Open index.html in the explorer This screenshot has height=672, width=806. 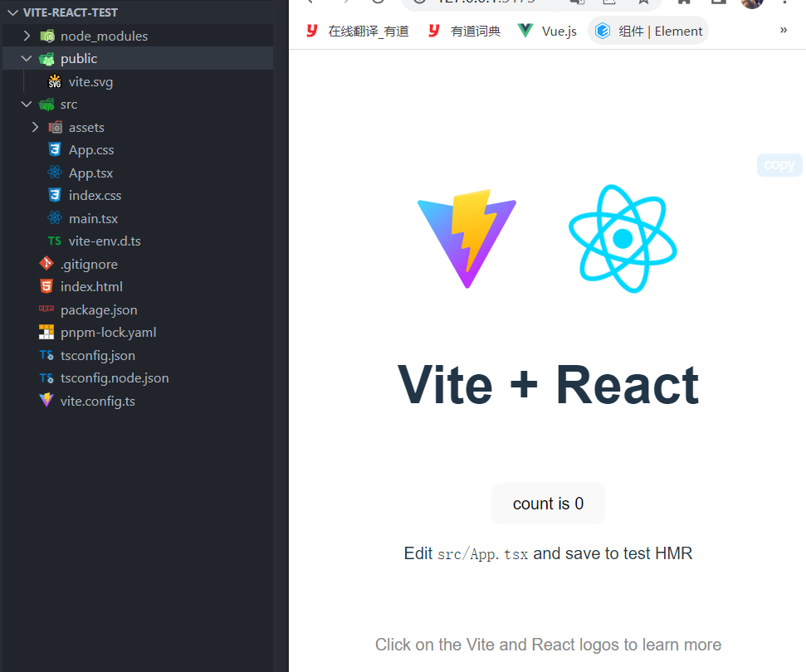(x=91, y=287)
